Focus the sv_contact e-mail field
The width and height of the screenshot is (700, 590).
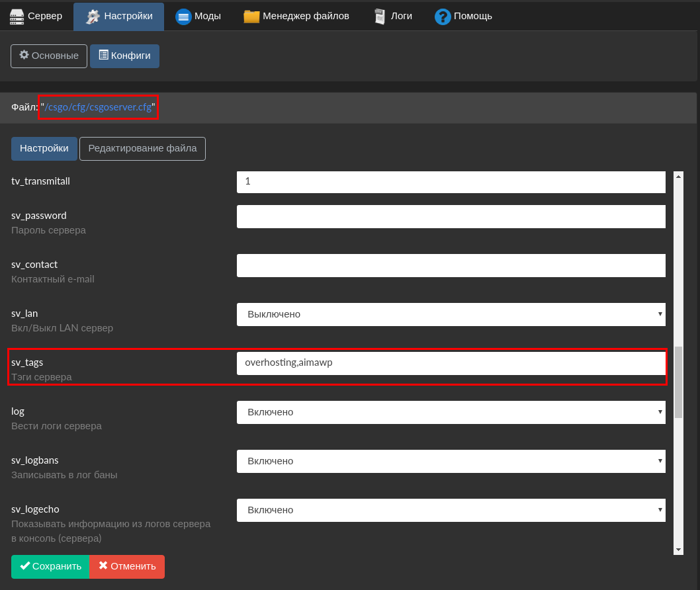click(451, 265)
